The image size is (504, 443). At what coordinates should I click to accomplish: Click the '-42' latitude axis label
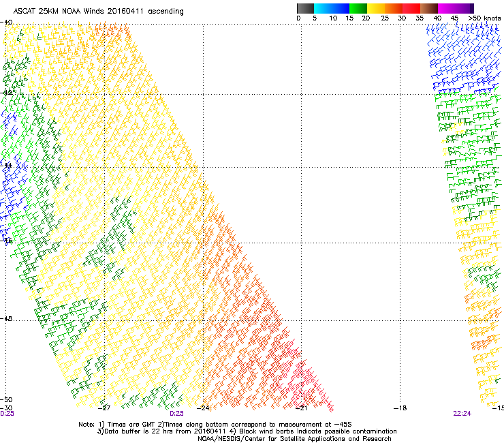6,92
